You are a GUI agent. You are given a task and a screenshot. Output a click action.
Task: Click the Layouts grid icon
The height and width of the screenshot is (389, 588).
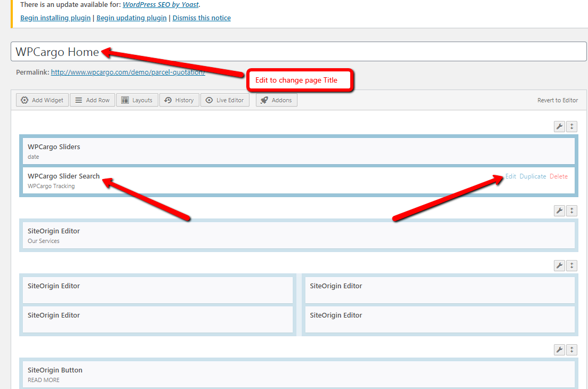pos(125,100)
